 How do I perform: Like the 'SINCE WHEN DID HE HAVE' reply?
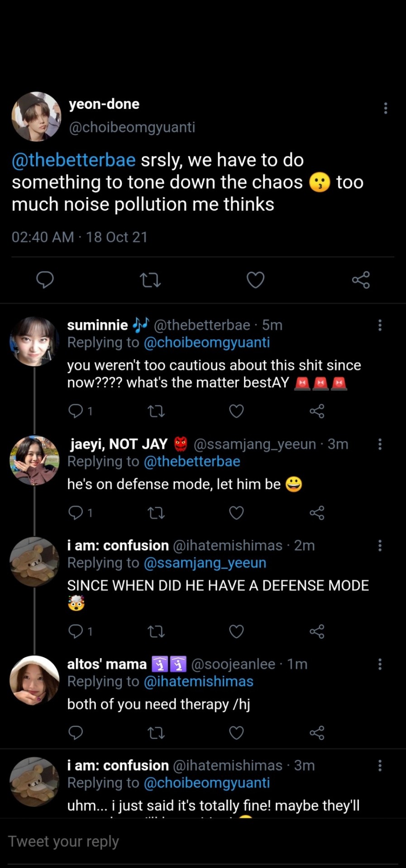point(236,631)
